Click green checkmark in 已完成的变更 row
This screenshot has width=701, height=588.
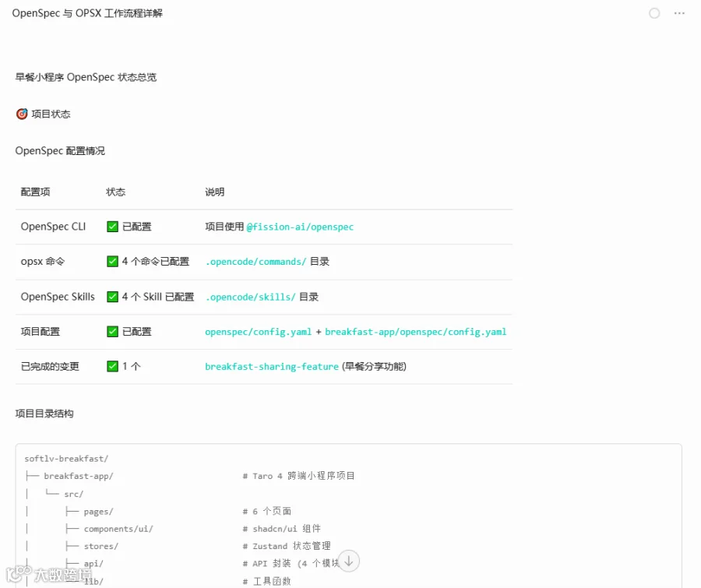coord(112,366)
